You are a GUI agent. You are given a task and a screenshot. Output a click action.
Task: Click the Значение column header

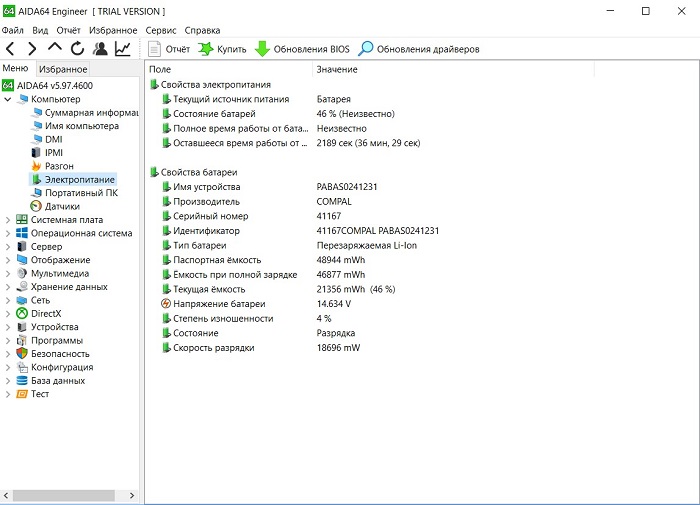[453, 69]
